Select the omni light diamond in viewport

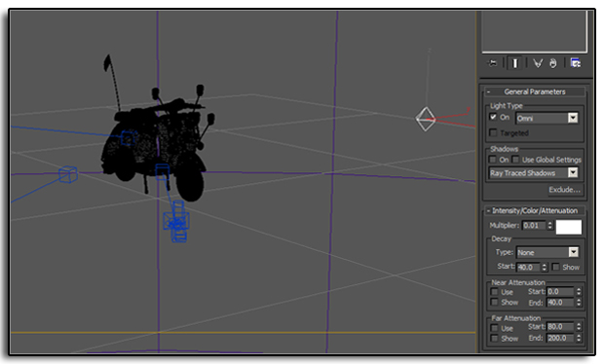coord(426,120)
